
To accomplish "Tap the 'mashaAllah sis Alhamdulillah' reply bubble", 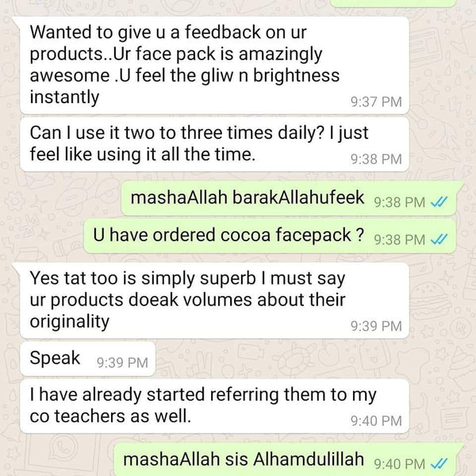I will pos(286,459).
